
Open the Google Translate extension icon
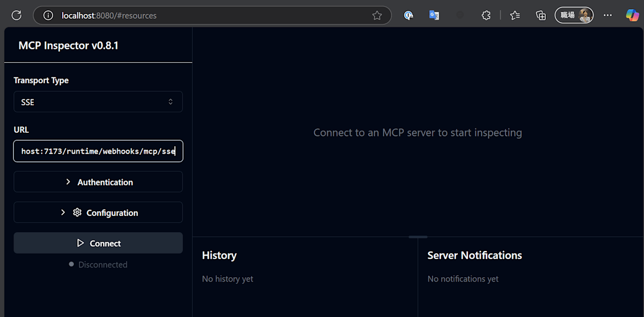434,16
